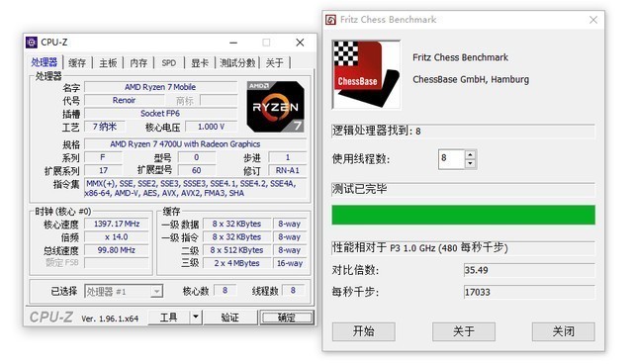Click the ChessBase logo image
Screen dimensions: 633x364
366,74
